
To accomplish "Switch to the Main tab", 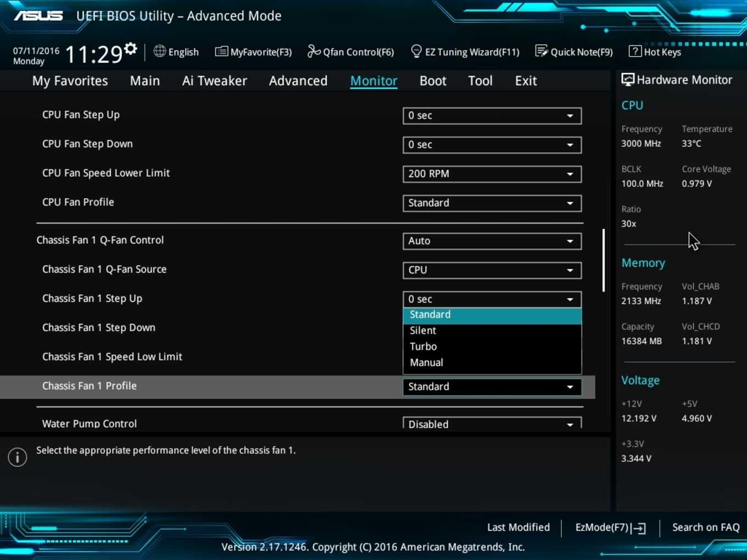I will [145, 81].
